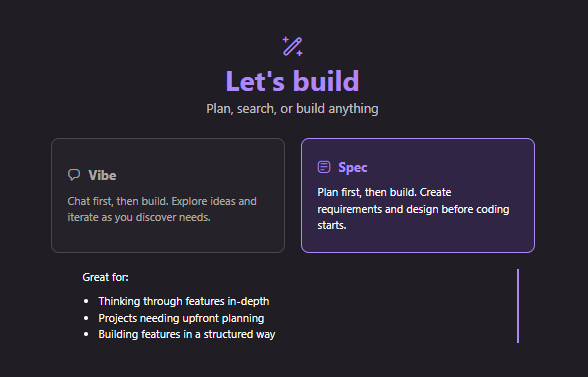Click the bullet before "Thinking through features"
Screen dimensions: 588x377
[86, 301]
